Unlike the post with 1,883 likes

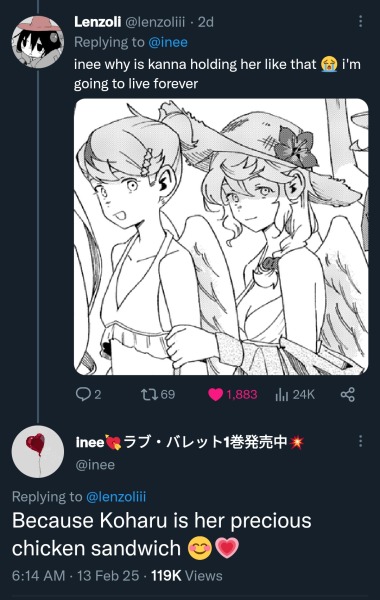[215, 395]
